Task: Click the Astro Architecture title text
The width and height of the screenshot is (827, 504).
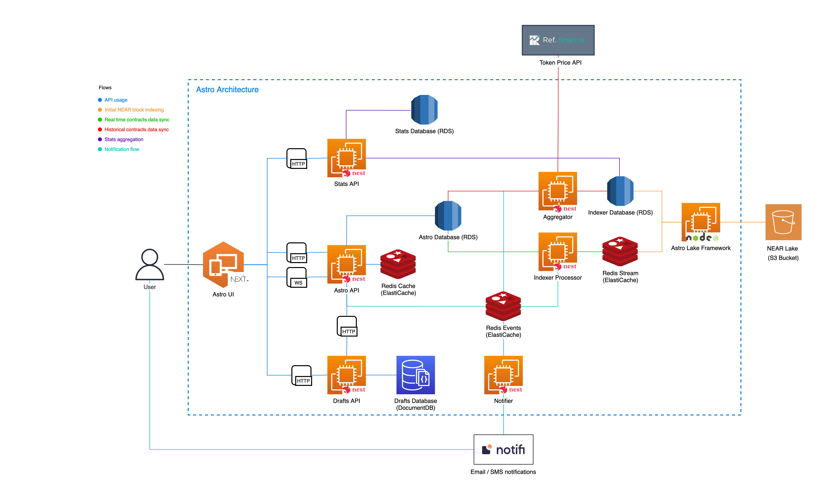Action: pos(227,90)
